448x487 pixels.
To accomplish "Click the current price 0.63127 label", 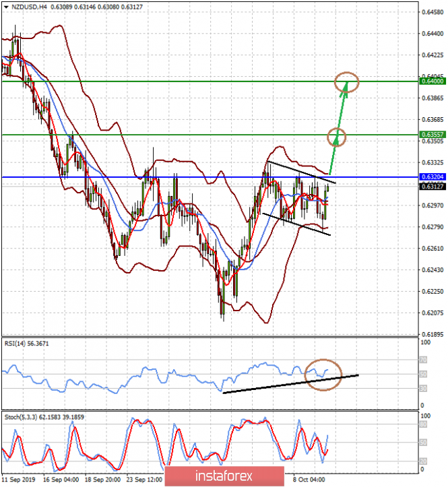I will pyautogui.click(x=433, y=187).
